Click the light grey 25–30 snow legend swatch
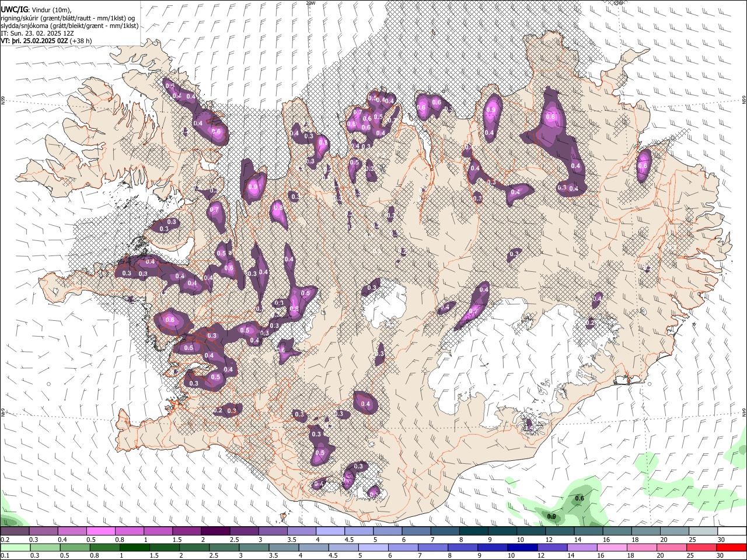 tap(703, 531)
